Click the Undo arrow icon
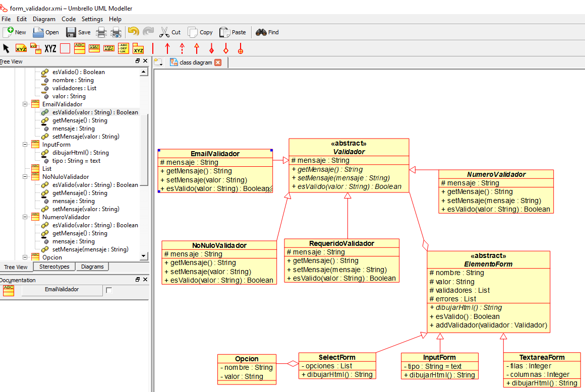This screenshot has height=392, width=585. click(x=133, y=32)
